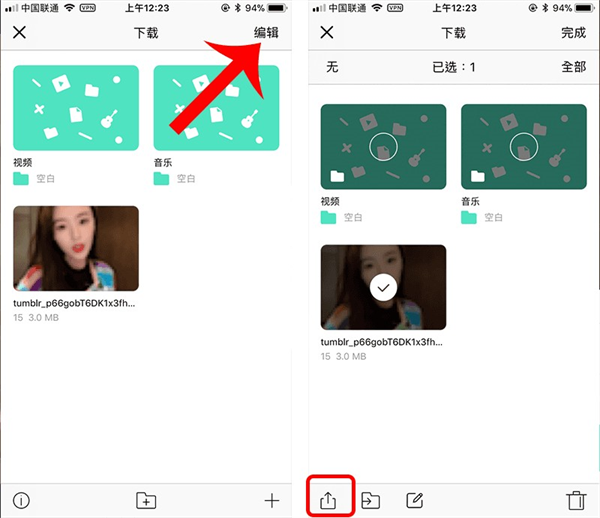Screen dimensions: 600x518
Task: Toggle selection circle on 视频 folder
Action: [383, 148]
